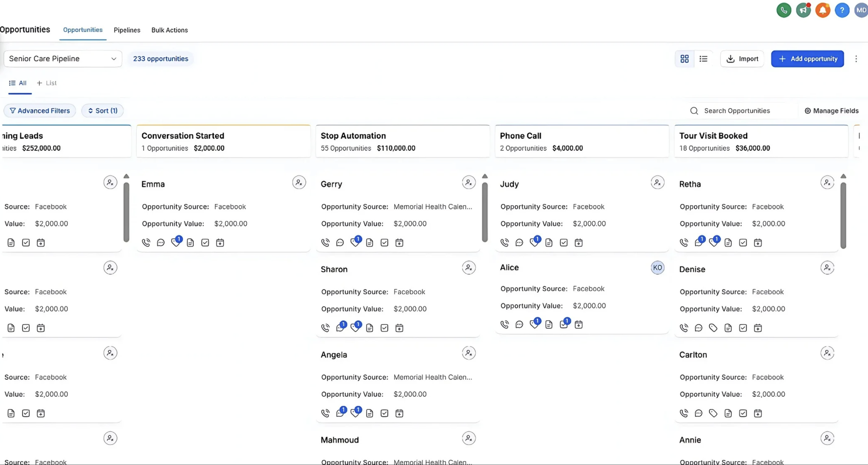
Task: Open the Angela opportunity card
Action: (x=398, y=382)
